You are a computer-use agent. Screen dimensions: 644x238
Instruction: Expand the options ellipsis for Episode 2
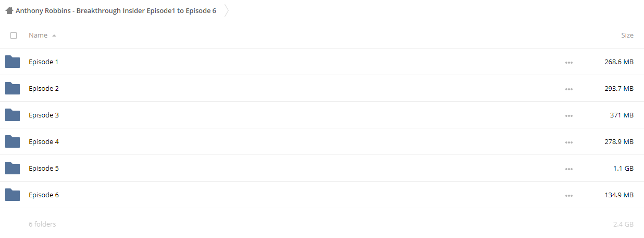pos(568,89)
